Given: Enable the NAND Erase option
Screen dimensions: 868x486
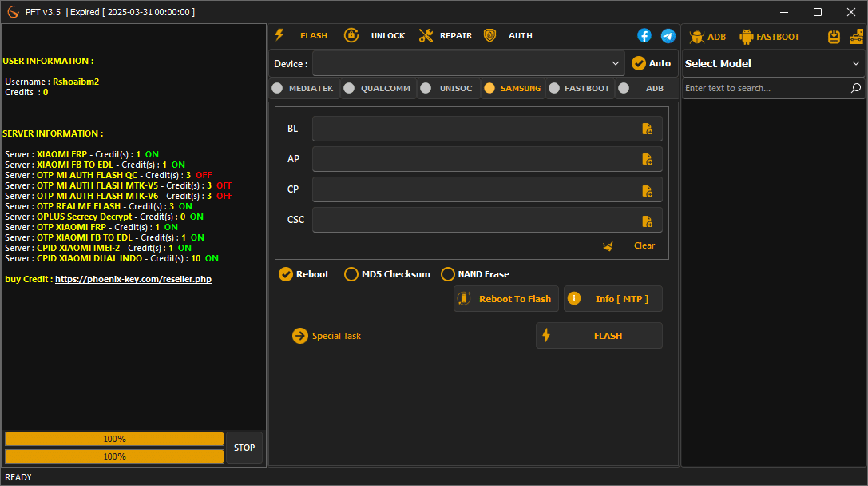Looking at the screenshot, I should coord(448,273).
